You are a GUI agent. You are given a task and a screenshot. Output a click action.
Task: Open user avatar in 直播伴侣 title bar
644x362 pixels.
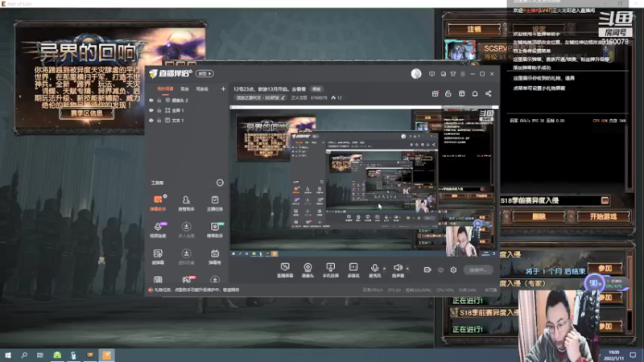416,73
